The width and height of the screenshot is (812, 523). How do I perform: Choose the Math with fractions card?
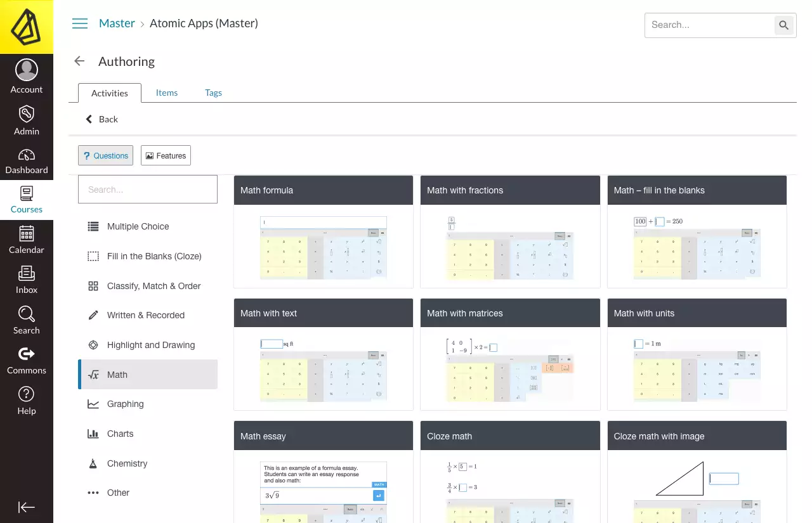coord(510,232)
